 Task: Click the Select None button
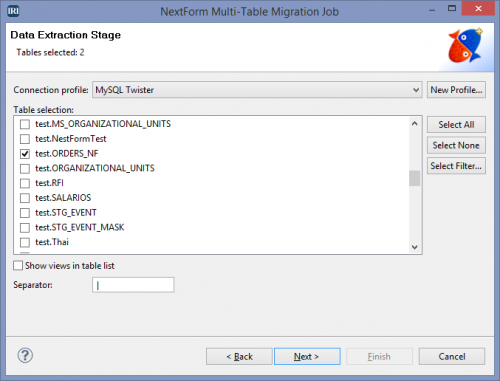coord(456,145)
